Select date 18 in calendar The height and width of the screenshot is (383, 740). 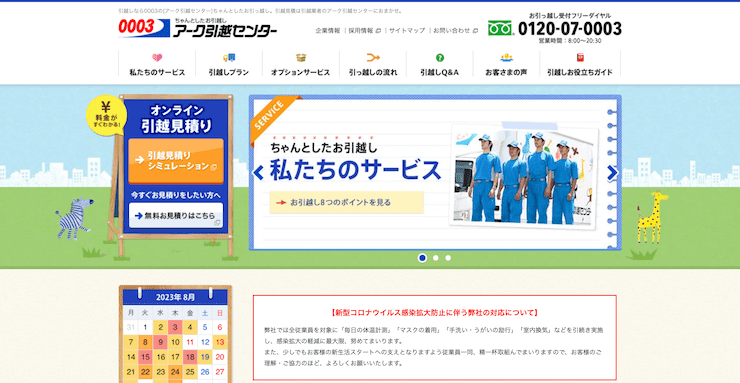[190, 357]
